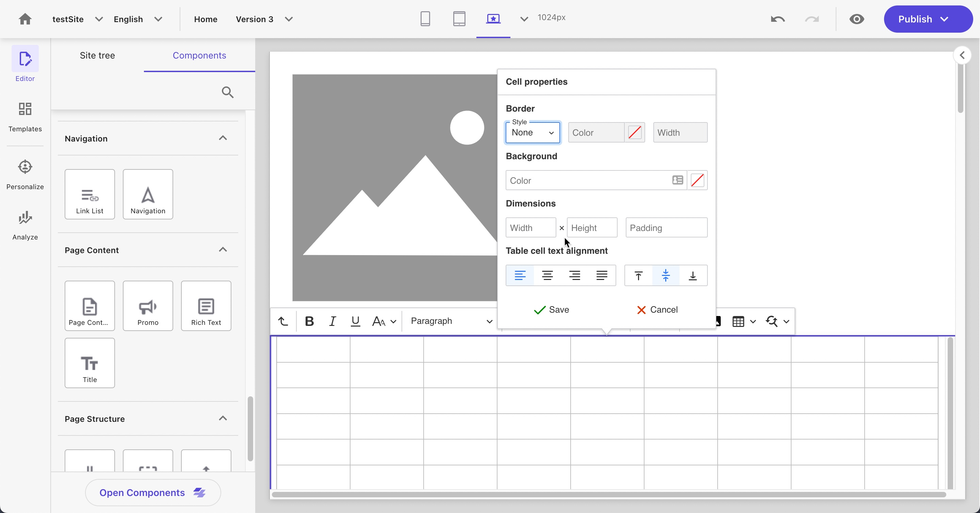The image size is (980, 513).
Task: Click the Bold formatting icon
Action: tap(309, 321)
